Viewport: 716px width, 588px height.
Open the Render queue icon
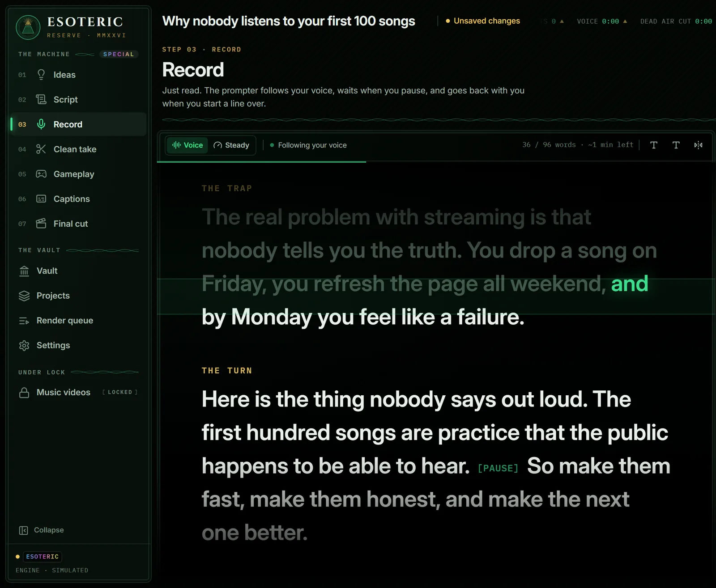coord(24,321)
